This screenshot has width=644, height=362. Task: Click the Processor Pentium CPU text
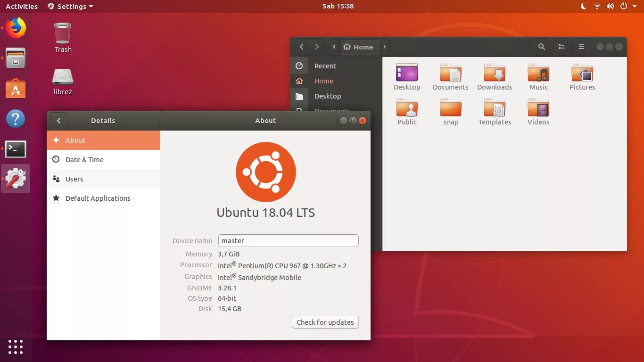pyautogui.click(x=282, y=265)
